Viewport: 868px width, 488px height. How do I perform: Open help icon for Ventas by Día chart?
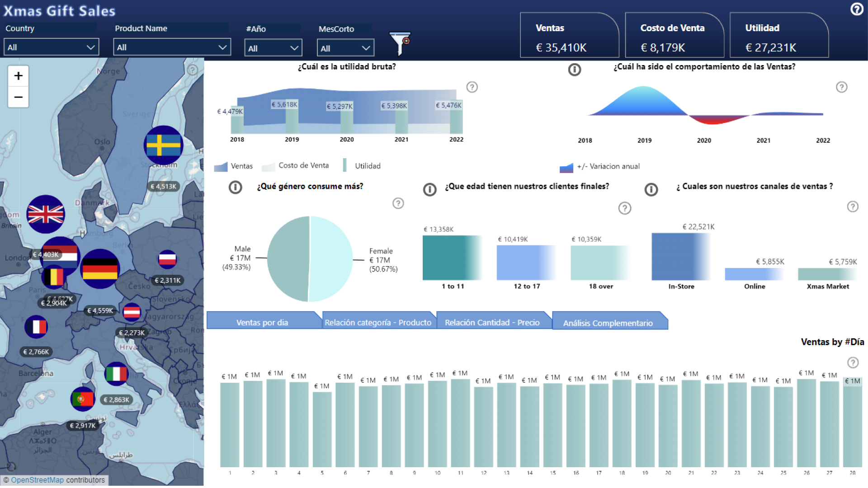coord(853,362)
